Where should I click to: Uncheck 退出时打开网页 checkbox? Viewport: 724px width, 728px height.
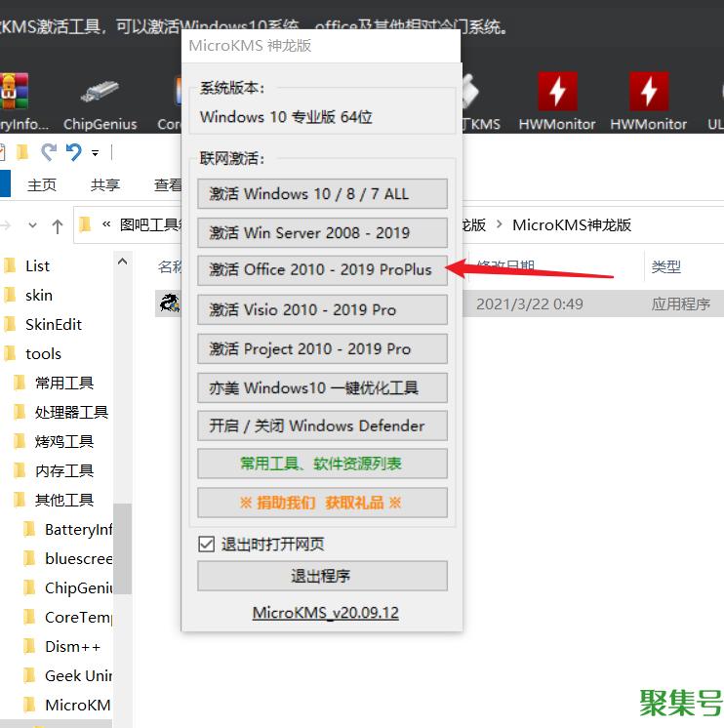[x=206, y=544]
